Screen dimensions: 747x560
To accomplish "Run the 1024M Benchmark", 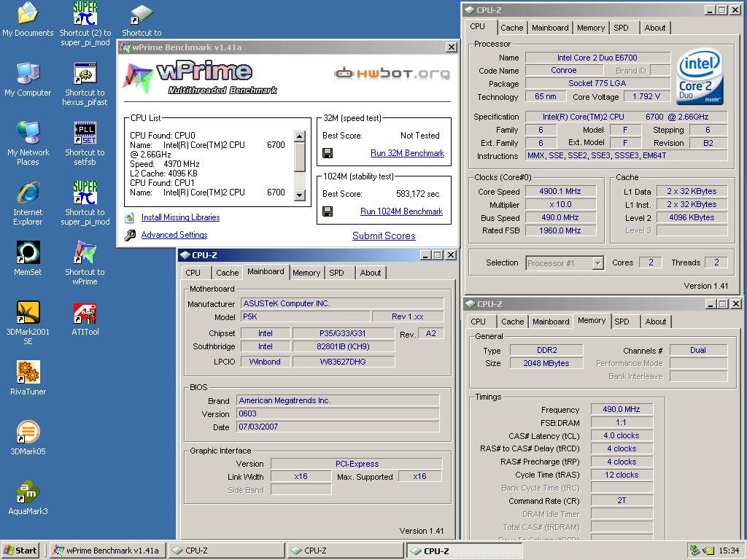I will (402, 211).
